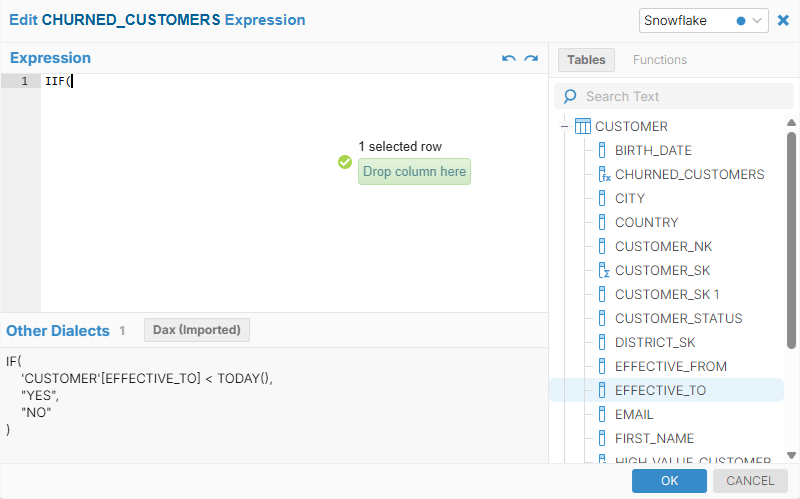Image resolution: width=800 pixels, height=499 pixels.
Task: Select the Dax (Imported) dialect button
Action: point(197,330)
